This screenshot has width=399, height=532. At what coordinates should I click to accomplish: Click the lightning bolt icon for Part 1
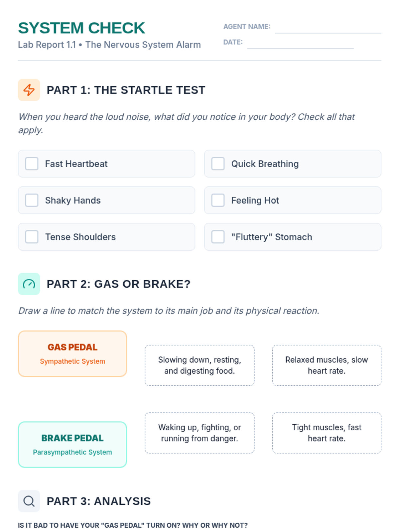pyautogui.click(x=29, y=90)
